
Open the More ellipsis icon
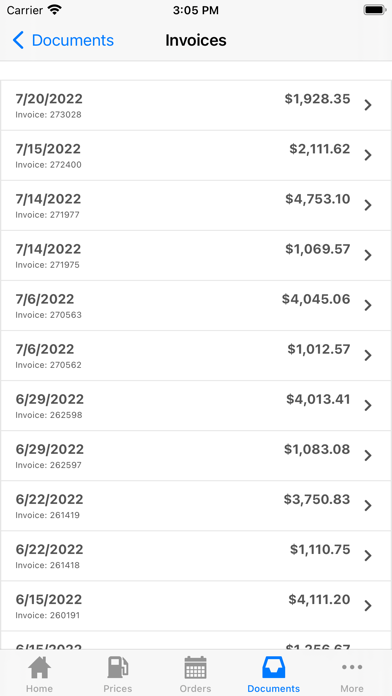(352, 667)
